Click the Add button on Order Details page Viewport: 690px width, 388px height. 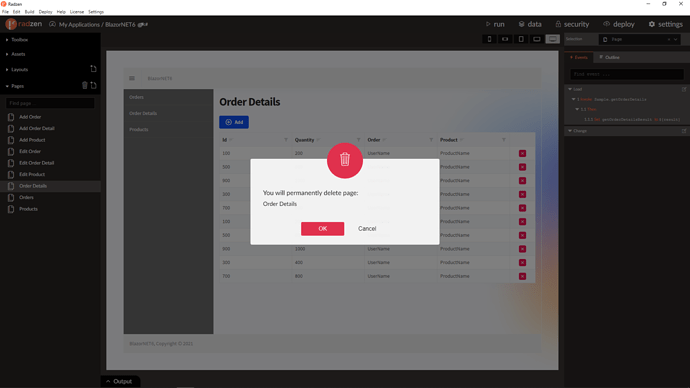pos(234,122)
